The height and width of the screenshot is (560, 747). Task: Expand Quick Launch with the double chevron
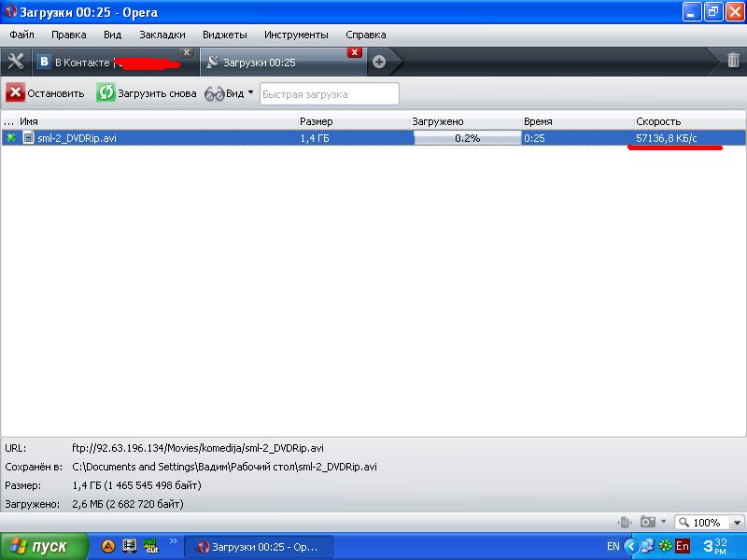[x=174, y=541]
